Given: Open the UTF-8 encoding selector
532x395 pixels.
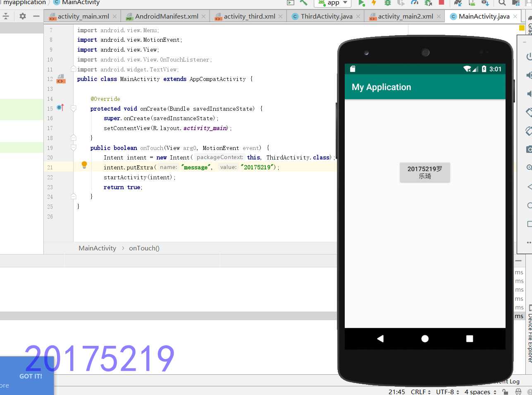Looking at the screenshot, I should [448, 392].
